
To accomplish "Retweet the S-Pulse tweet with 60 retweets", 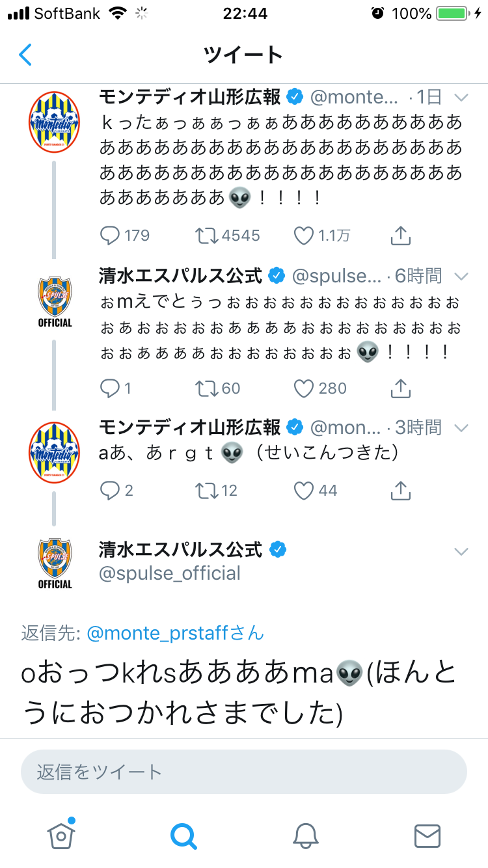I will pyautogui.click(x=208, y=388).
